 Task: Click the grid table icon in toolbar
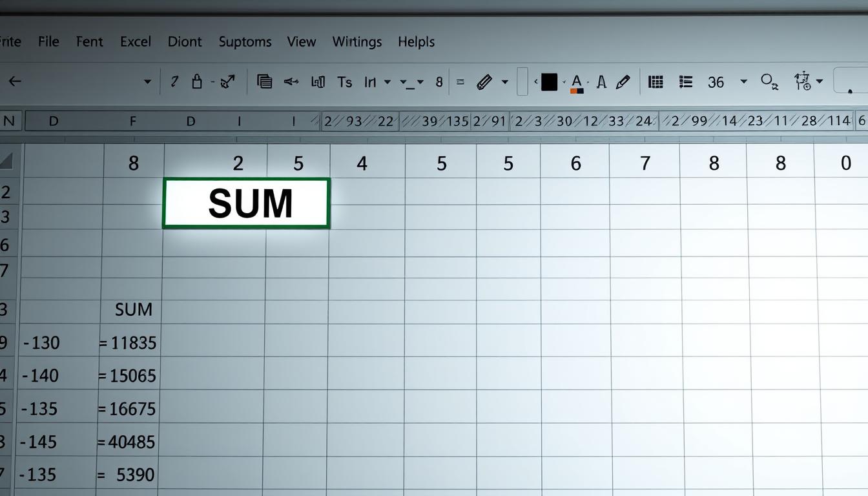coord(656,82)
